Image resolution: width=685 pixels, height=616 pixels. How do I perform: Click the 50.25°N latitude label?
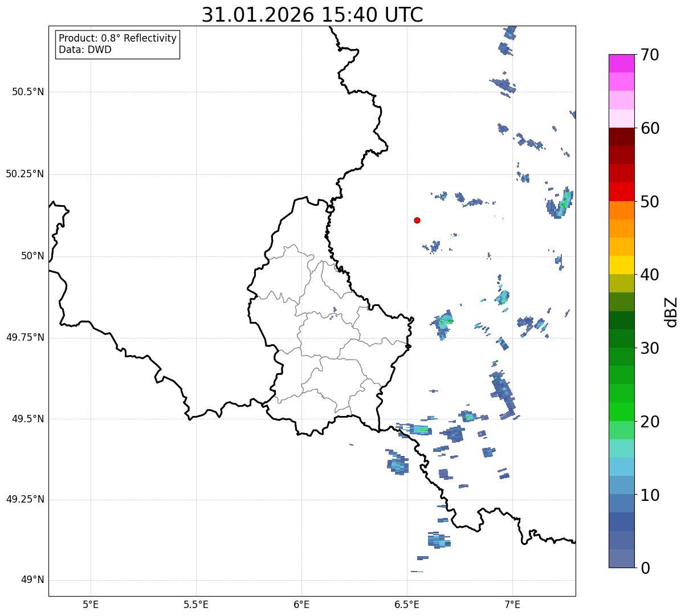25,174
